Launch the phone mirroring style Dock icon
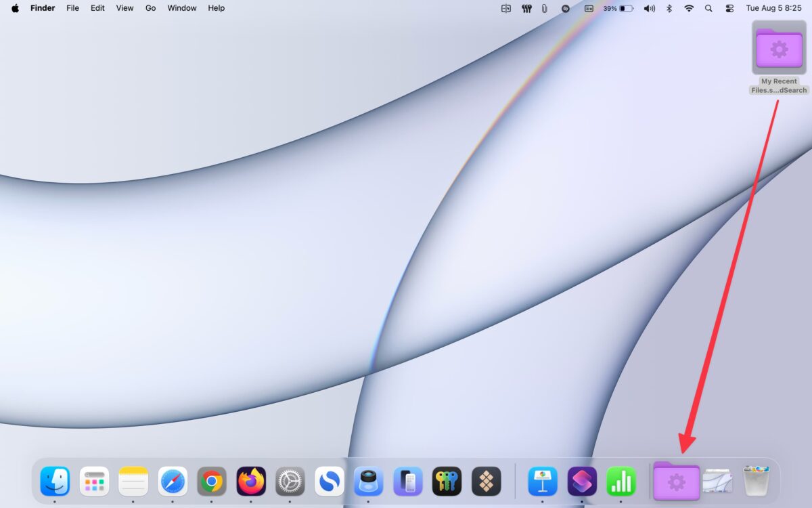812x508 pixels. tap(408, 482)
